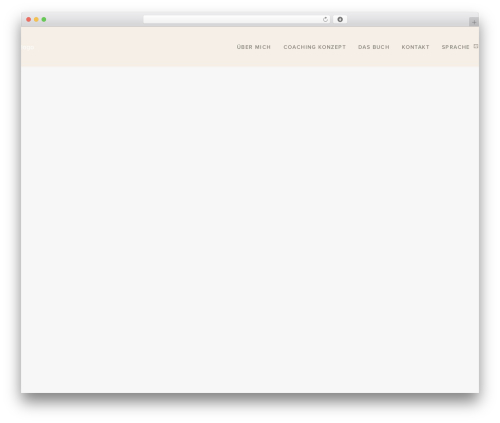This screenshot has width=500, height=423.
Task: Click the round icon beside address bar
Action: coord(340,19)
